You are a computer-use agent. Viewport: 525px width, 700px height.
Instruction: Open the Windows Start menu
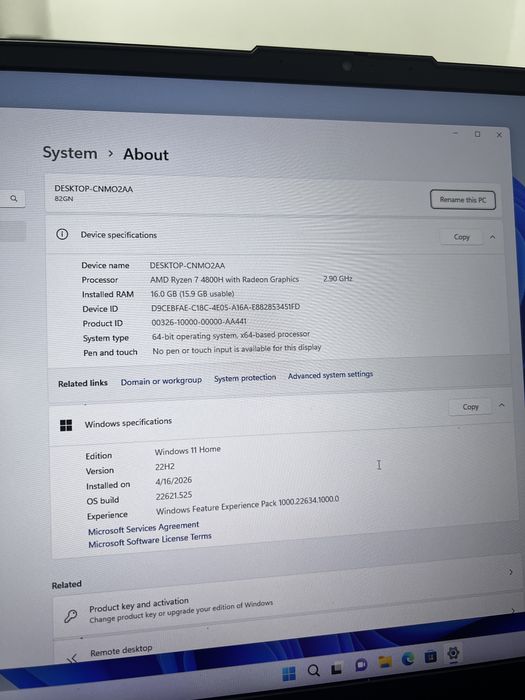tap(289, 673)
